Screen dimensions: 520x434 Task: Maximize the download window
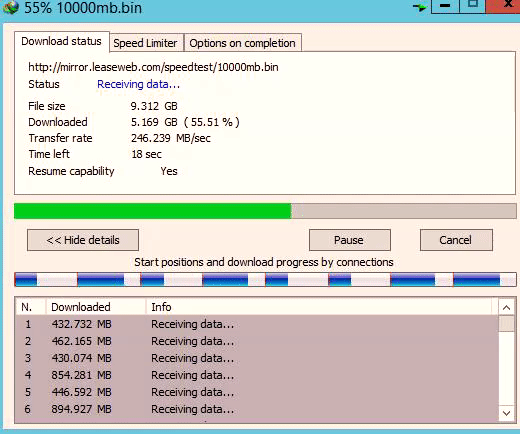pyautogui.click(x=473, y=6)
